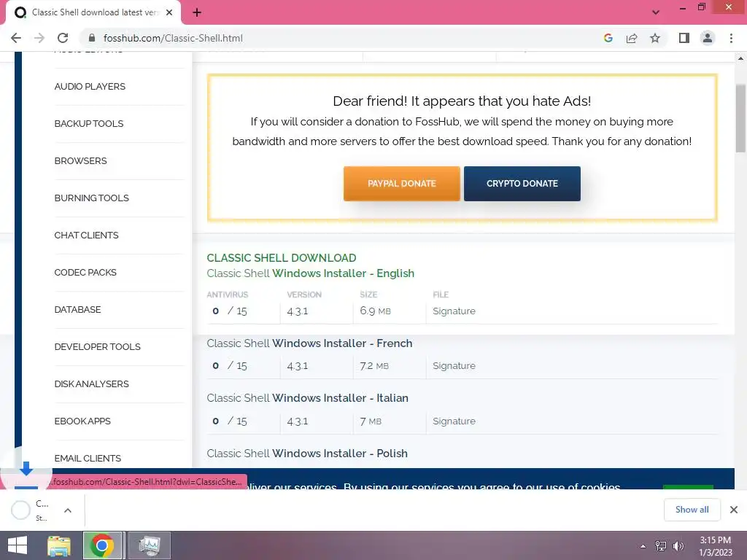Screen dimensions: 747x560
Task: Open the EBOOK APPS category
Action: coord(82,421)
